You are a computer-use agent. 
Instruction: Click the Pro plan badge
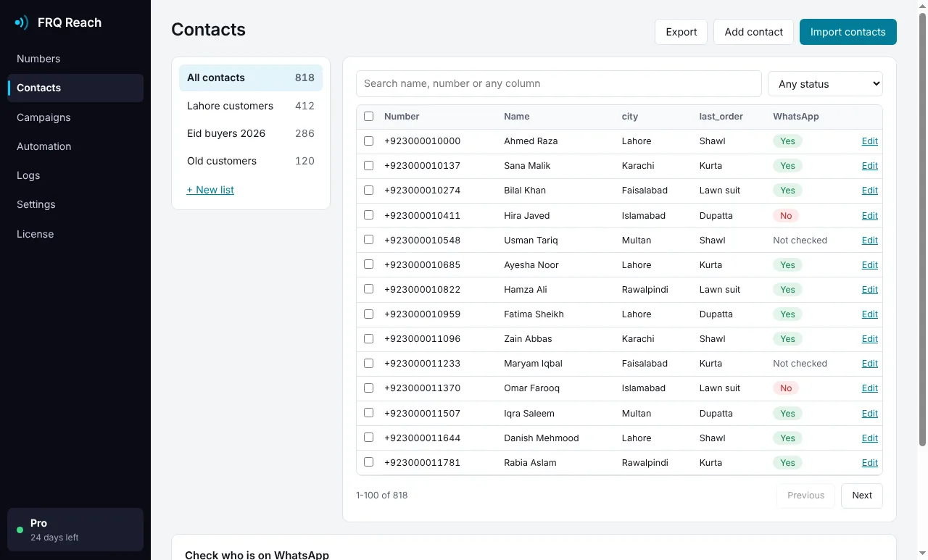[75, 530]
